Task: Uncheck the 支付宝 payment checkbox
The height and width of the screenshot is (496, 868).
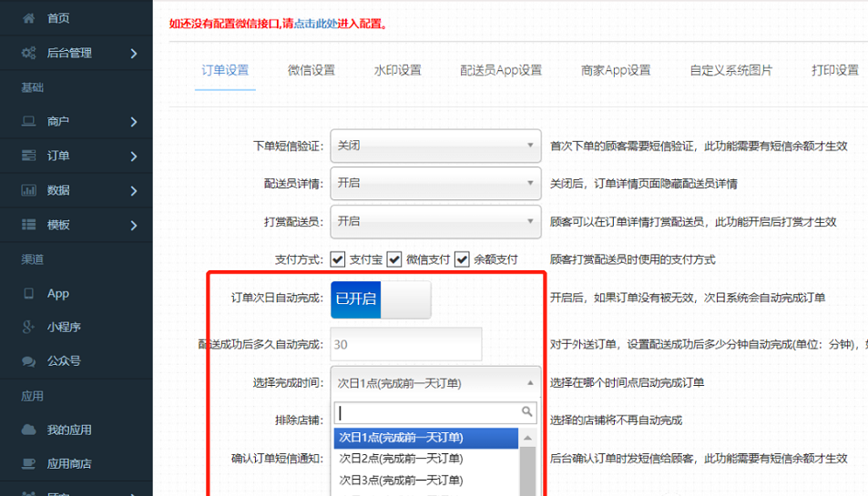Action: [338, 259]
